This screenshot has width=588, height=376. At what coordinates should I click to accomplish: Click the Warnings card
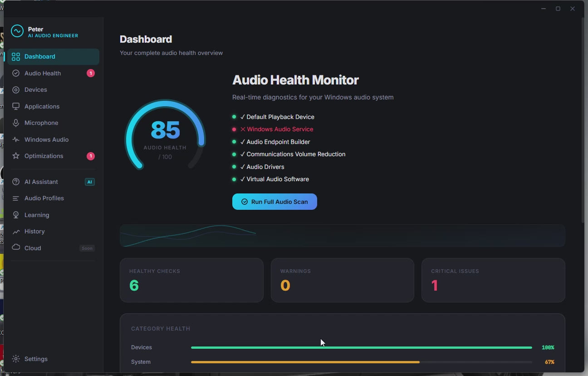click(343, 280)
